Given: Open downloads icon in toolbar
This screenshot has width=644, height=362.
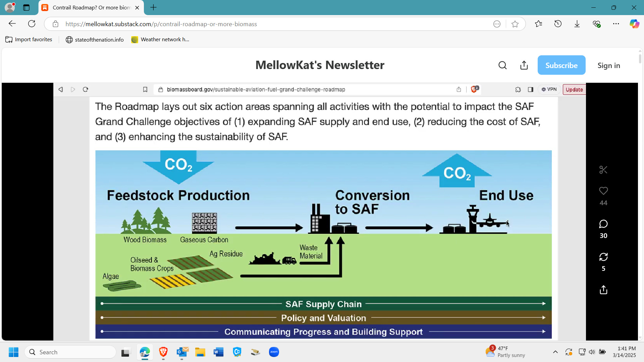Looking at the screenshot, I should click(577, 24).
